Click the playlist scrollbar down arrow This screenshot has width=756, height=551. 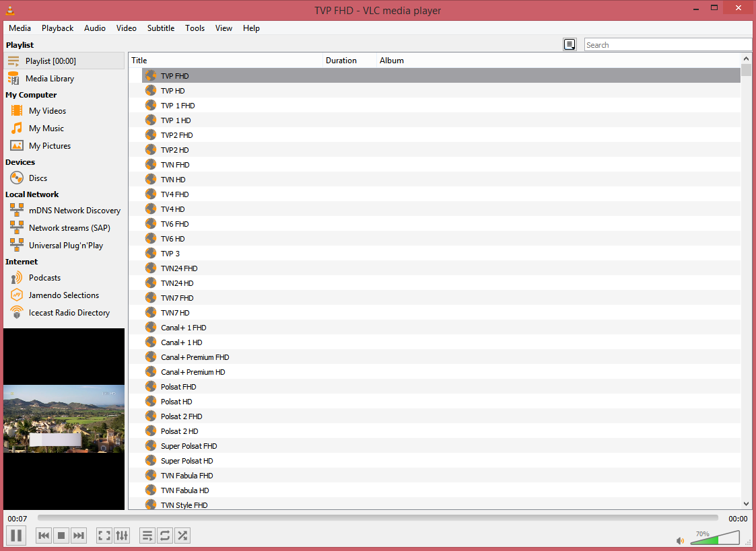(x=747, y=504)
